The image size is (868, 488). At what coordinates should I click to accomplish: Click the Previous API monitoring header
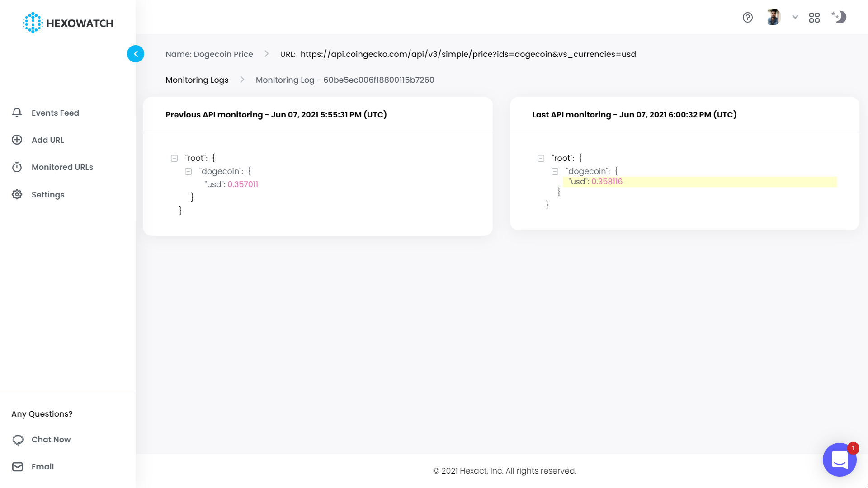click(276, 115)
